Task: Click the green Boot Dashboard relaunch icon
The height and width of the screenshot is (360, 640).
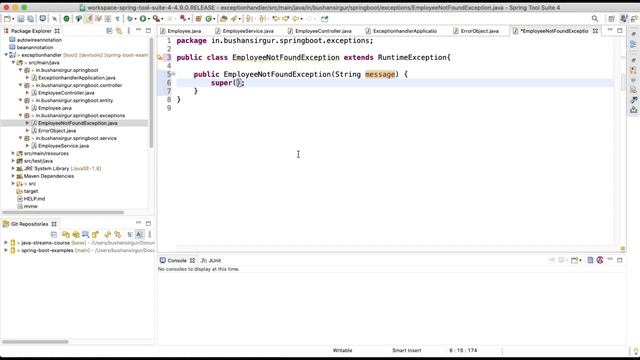Action: tap(66, 19)
